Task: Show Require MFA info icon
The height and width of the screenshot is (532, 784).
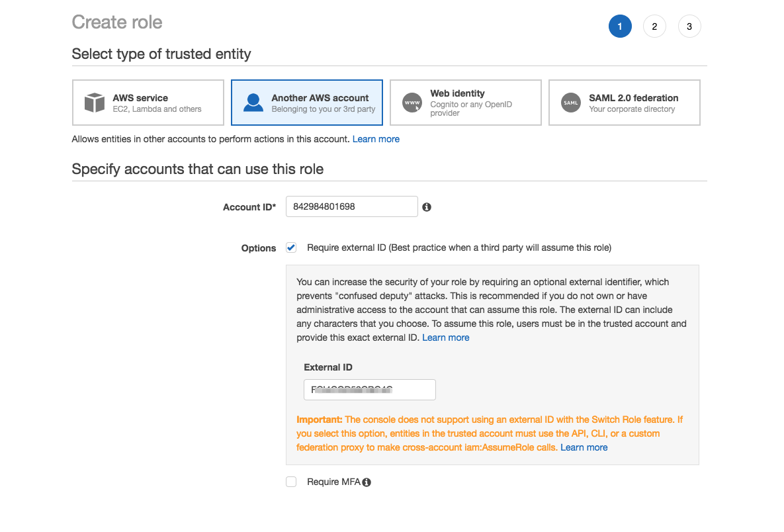Action: pyautogui.click(x=367, y=482)
